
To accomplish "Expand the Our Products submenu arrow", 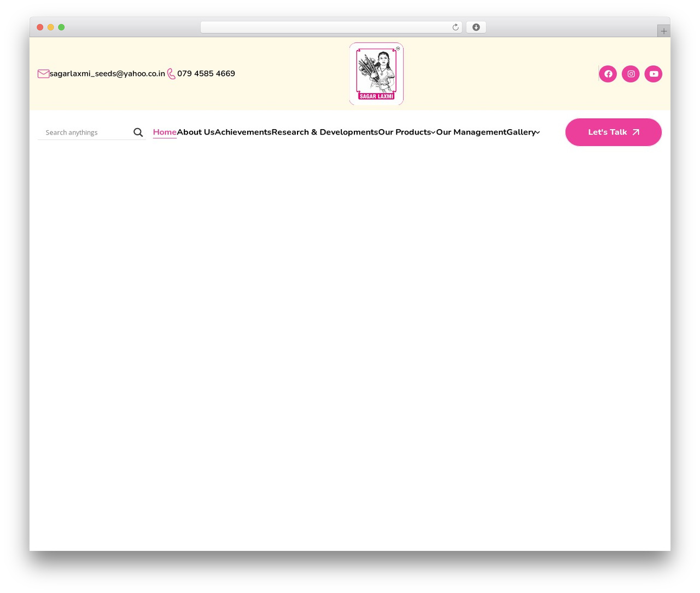I will coord(433,132).
